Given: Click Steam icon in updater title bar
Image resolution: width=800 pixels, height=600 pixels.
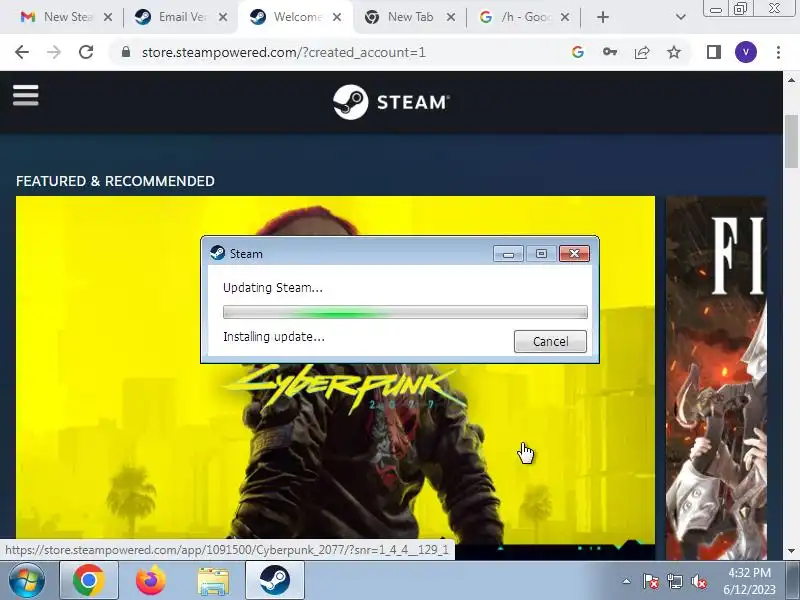Looking at the screenshot, I should (x=218, y=253).
